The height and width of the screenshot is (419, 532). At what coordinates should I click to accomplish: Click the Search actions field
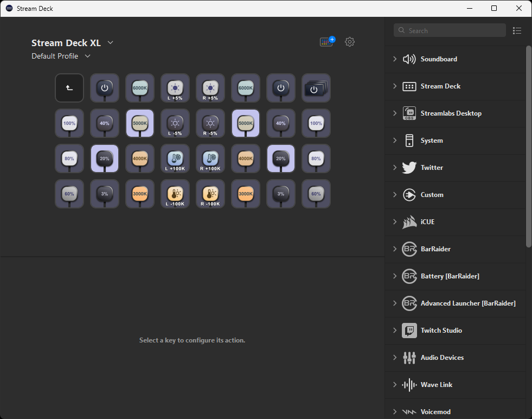(450, 30)
